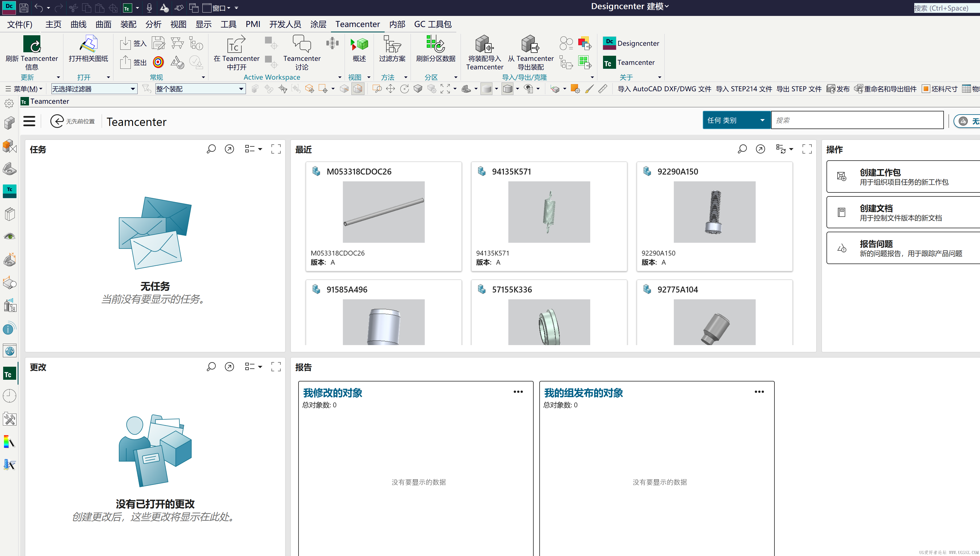980x556 pixels.
Task: Click the 签入 check-in icon
Action: click(125, 43)
